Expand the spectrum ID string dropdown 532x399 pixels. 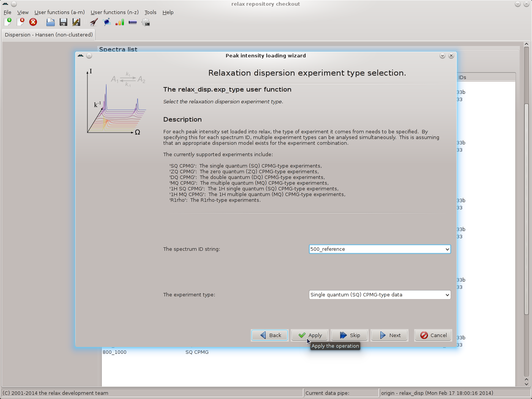click(447, 249)
